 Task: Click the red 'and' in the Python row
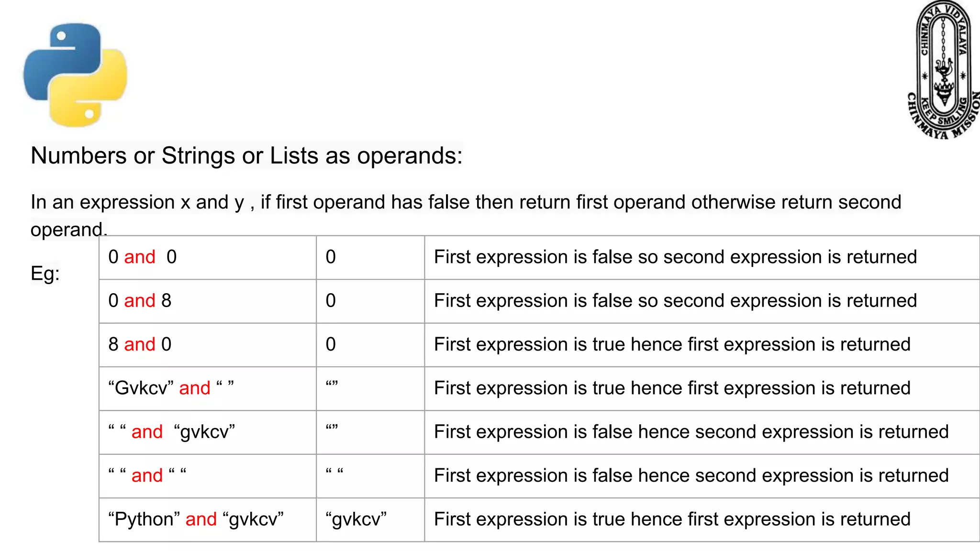click(x=201, y=519)
